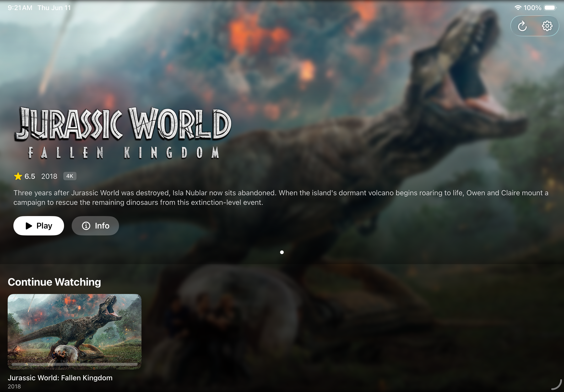The image size is (564, 392).
Task: Click the 'Jurassic World: Fallen Kingdom' title under thumbnail
Action: pyautogui.click(x=60, y=378)
